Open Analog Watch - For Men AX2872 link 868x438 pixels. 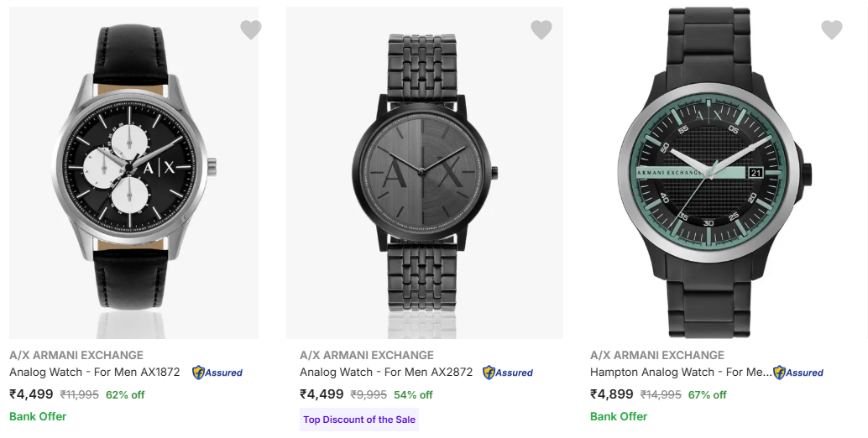point(386,372)
